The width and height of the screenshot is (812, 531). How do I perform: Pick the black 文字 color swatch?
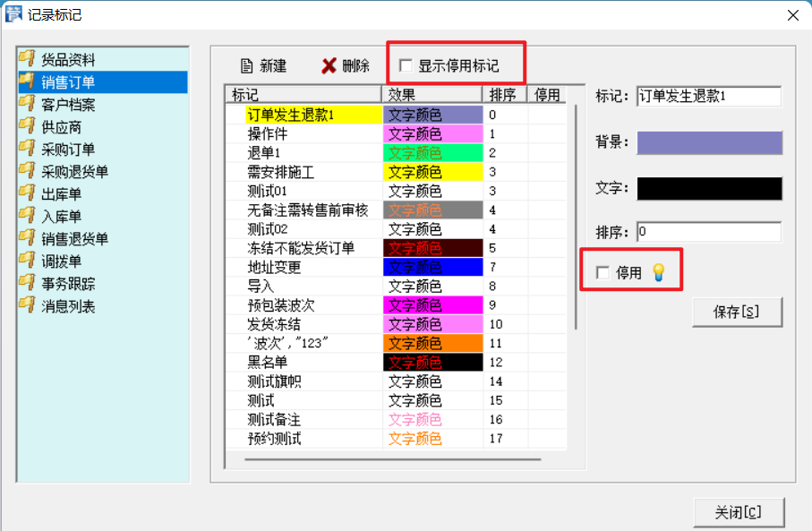pos(709,188)
